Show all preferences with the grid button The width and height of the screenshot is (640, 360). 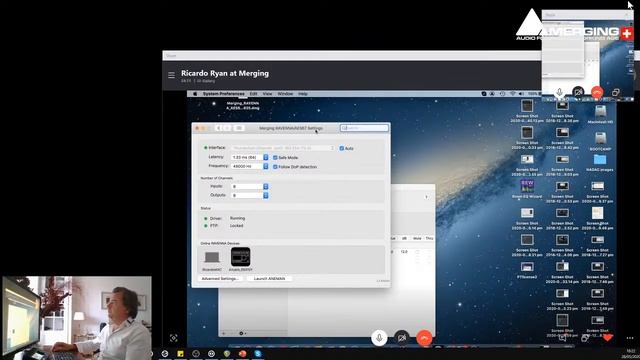pos(239,128)
